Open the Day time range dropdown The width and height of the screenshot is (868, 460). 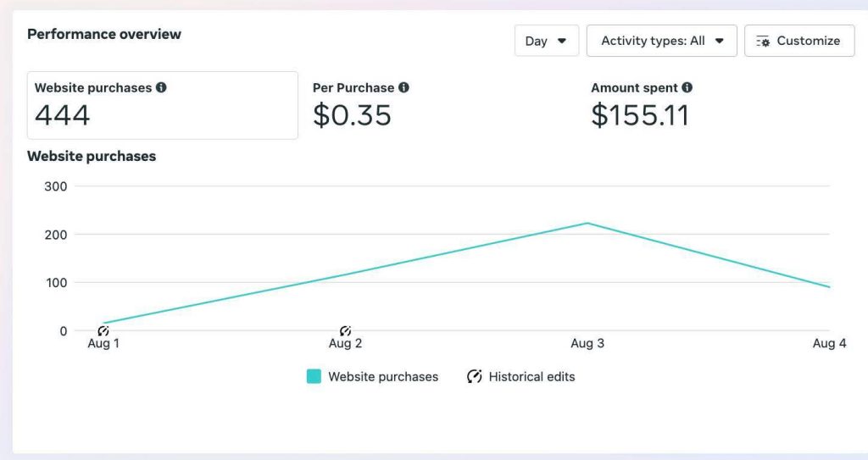coord(546,41)
